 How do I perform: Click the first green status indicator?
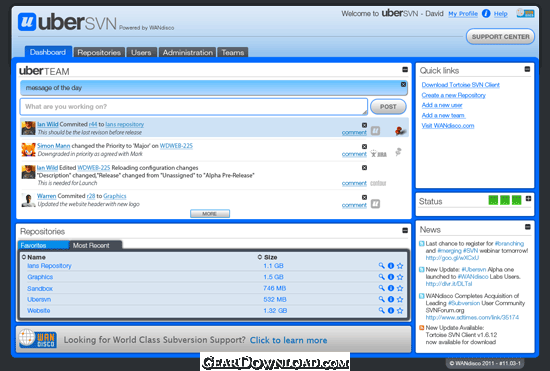[493, 200]
